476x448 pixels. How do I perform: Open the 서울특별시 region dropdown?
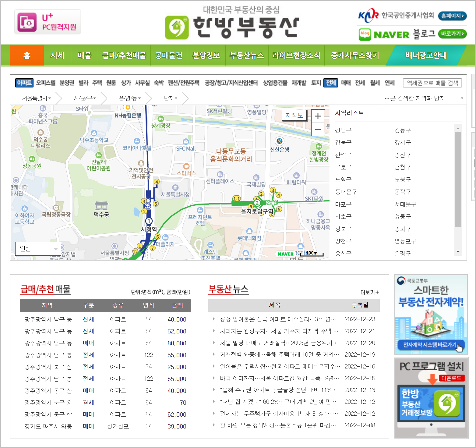[37, 98]
